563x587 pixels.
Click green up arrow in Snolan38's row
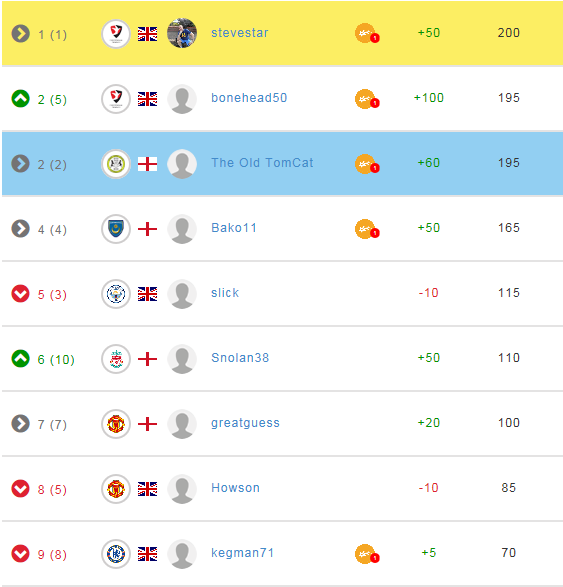click(x=21, y=359)
